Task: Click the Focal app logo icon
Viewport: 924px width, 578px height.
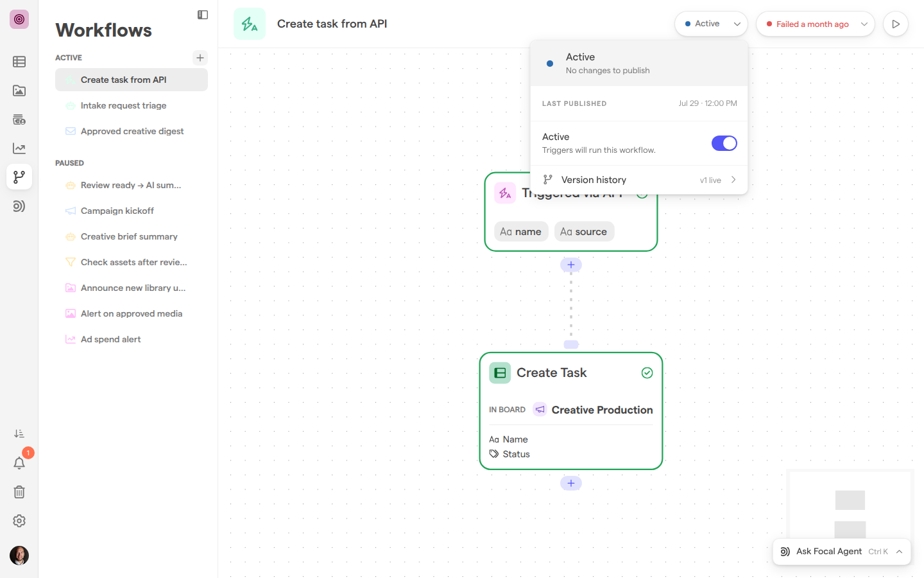Action: (x=19, y=19)
